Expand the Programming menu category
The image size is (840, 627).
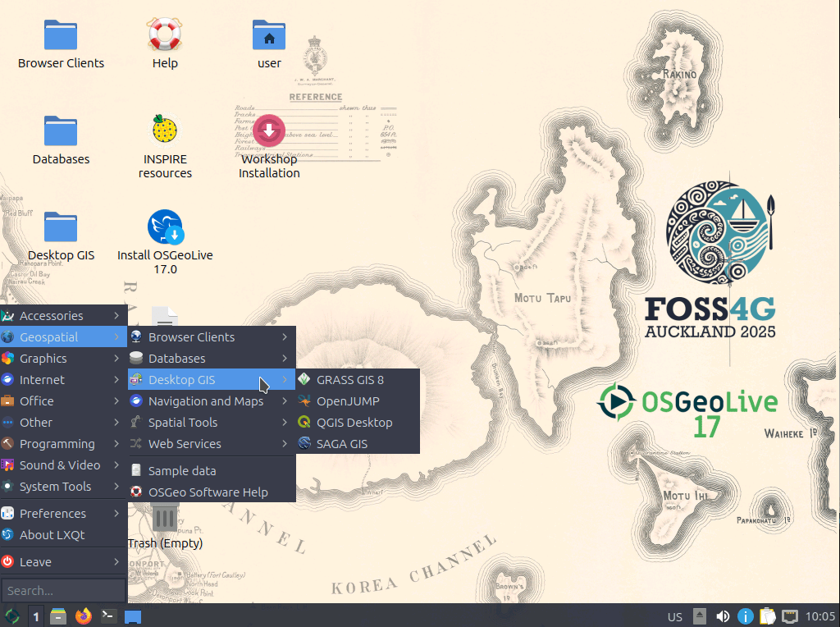coord(63,444)
